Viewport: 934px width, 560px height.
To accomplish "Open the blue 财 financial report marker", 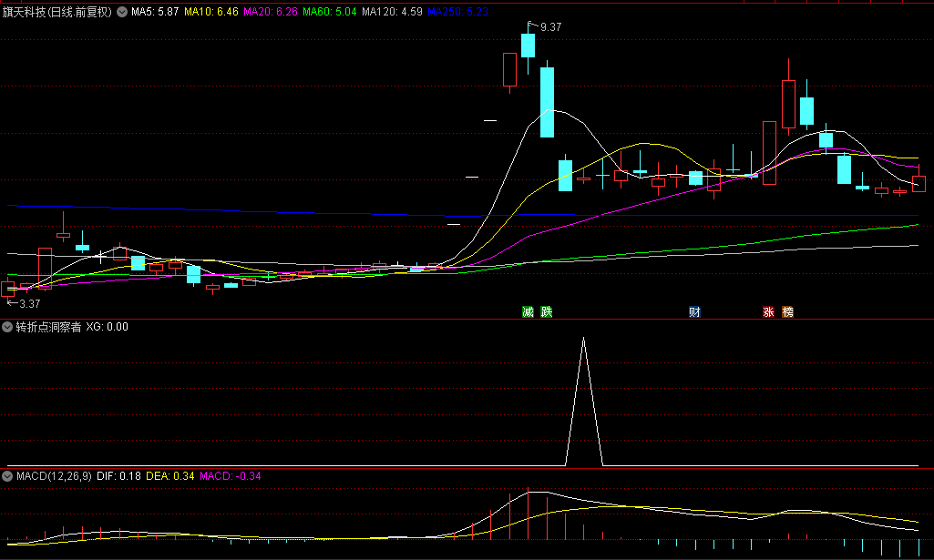I will (694, 312).
